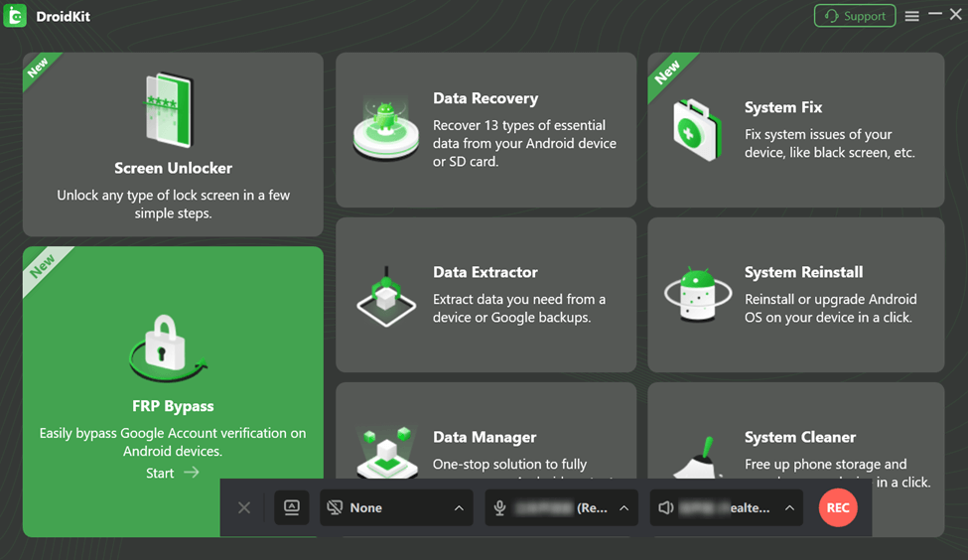968x560 pixels.
Task: Open the Data Recovery title
Action: click(x=485, y=98)
